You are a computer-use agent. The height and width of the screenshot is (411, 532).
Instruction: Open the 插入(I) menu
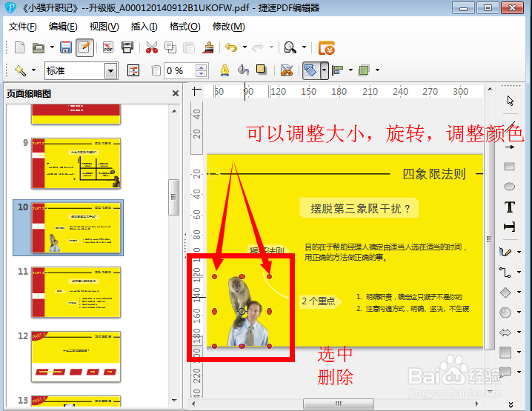click(x=144, y=27)
